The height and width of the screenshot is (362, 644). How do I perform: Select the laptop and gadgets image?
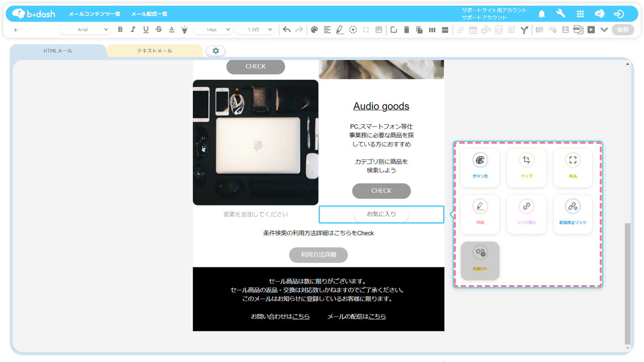[x=256, y=142]
